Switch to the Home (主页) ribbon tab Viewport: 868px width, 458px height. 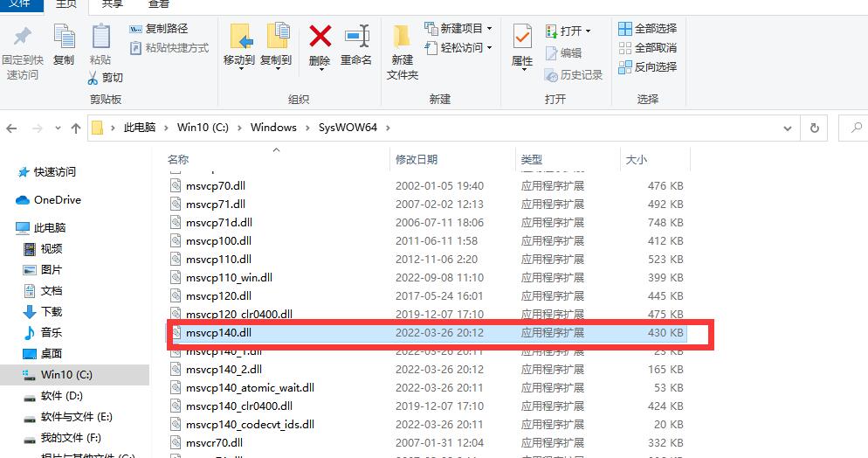tap(66, 3)
